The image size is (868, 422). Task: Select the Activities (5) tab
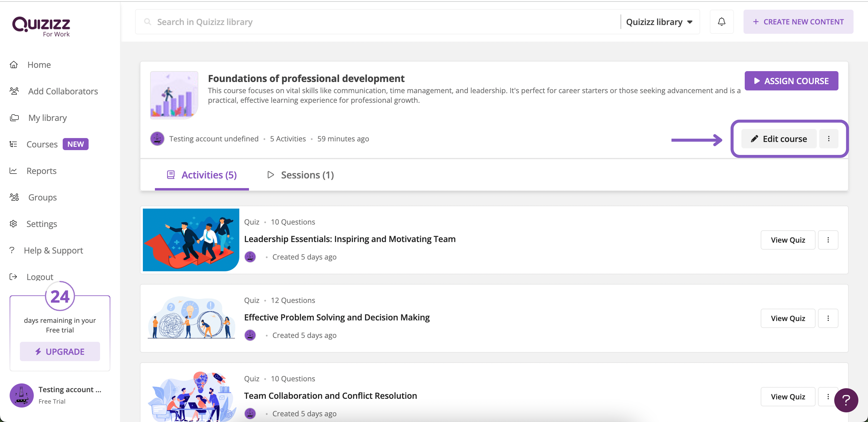[x=202, y=175]
